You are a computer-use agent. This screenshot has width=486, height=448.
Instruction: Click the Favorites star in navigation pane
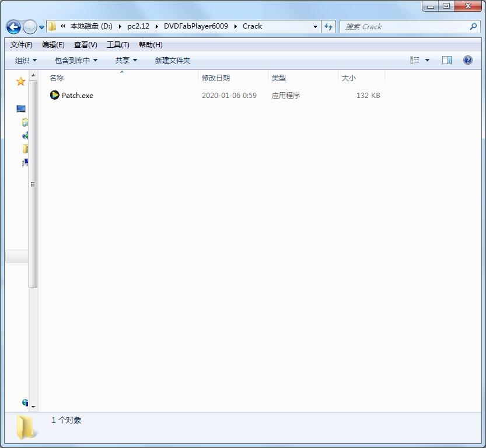(x=21, y=82)
